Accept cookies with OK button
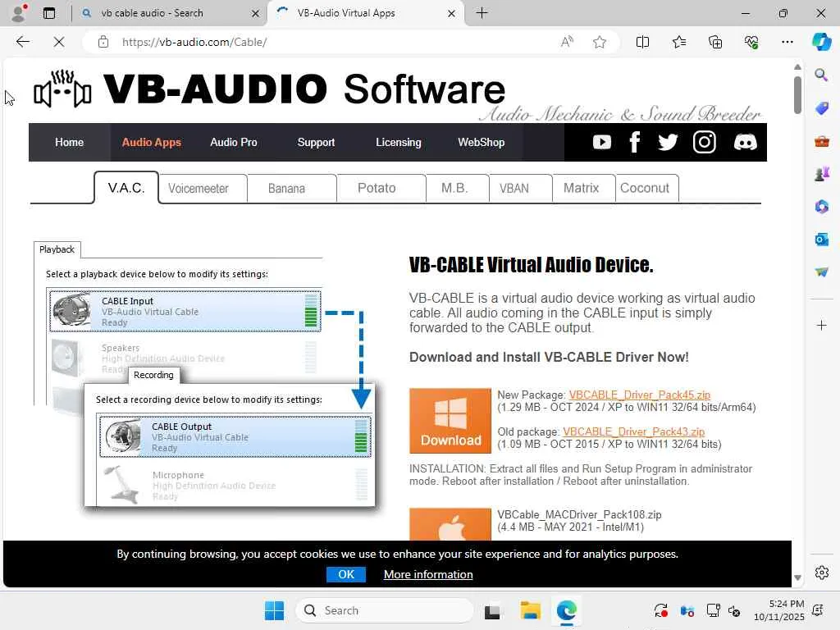This screenshot has width=840, height=630. coord(346,574)
